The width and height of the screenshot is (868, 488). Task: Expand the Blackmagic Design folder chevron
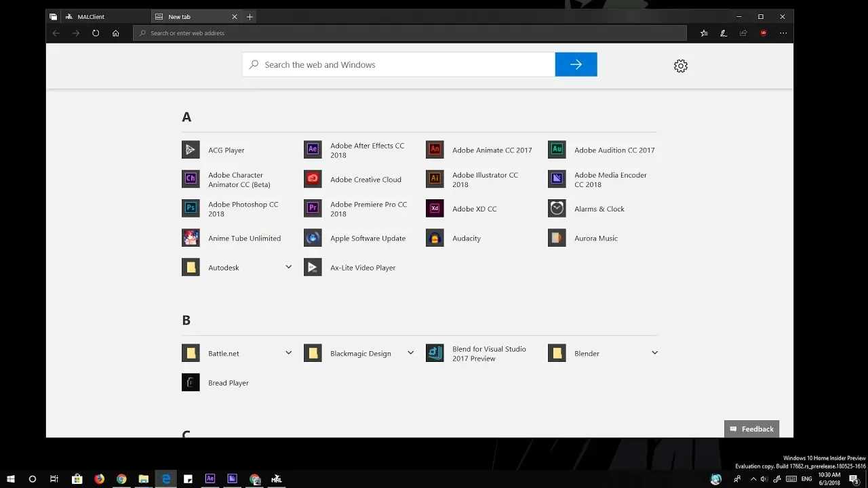410,352
